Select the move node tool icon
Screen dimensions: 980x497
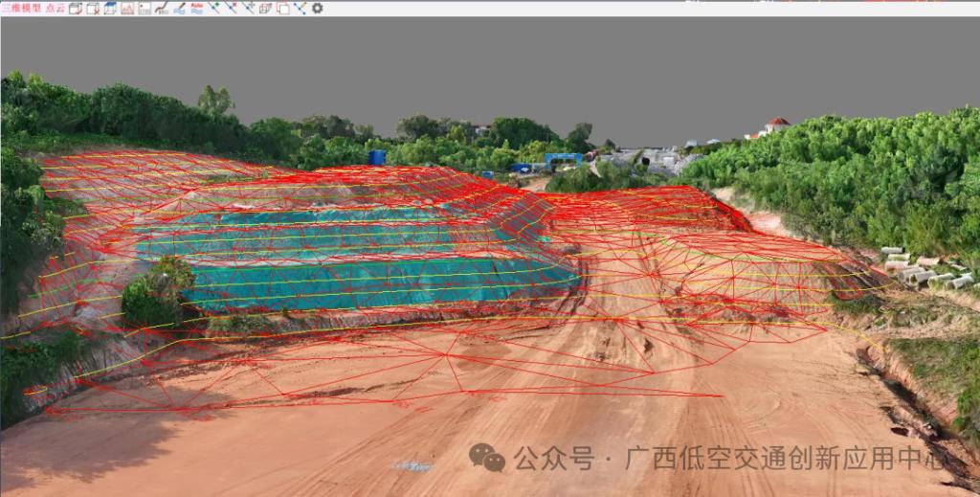click(248, 8)
